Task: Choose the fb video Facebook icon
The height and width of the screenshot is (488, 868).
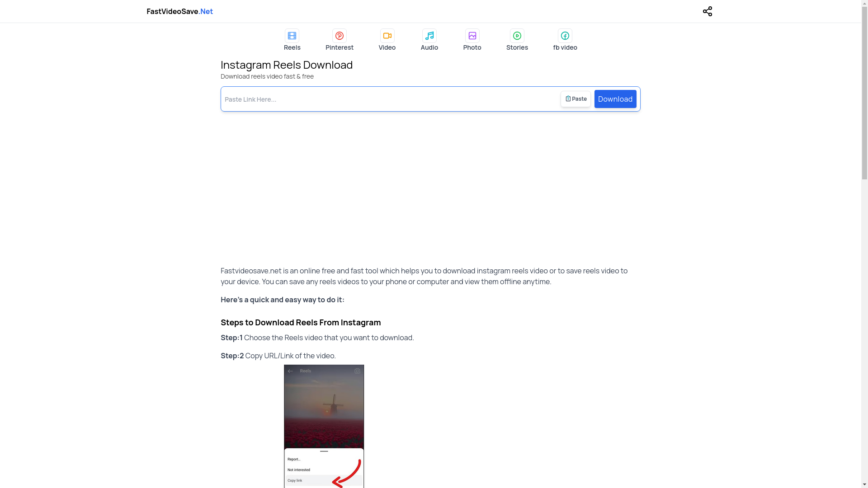Action: point(565,36)
